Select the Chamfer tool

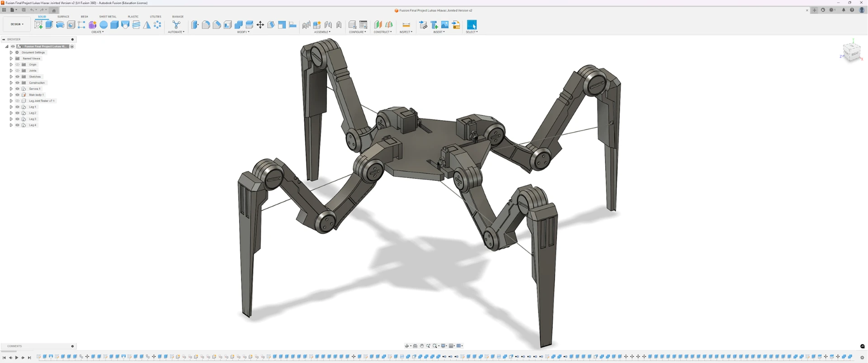tap(217, 25)
